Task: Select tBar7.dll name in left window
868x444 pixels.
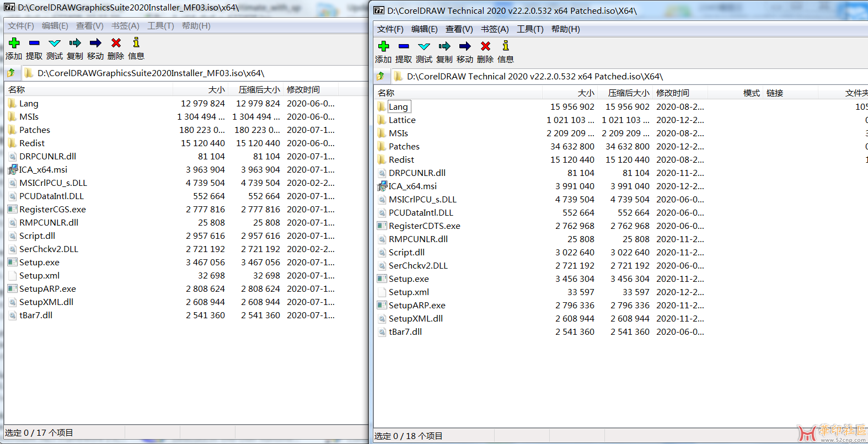Action: (x=36, y=315)
